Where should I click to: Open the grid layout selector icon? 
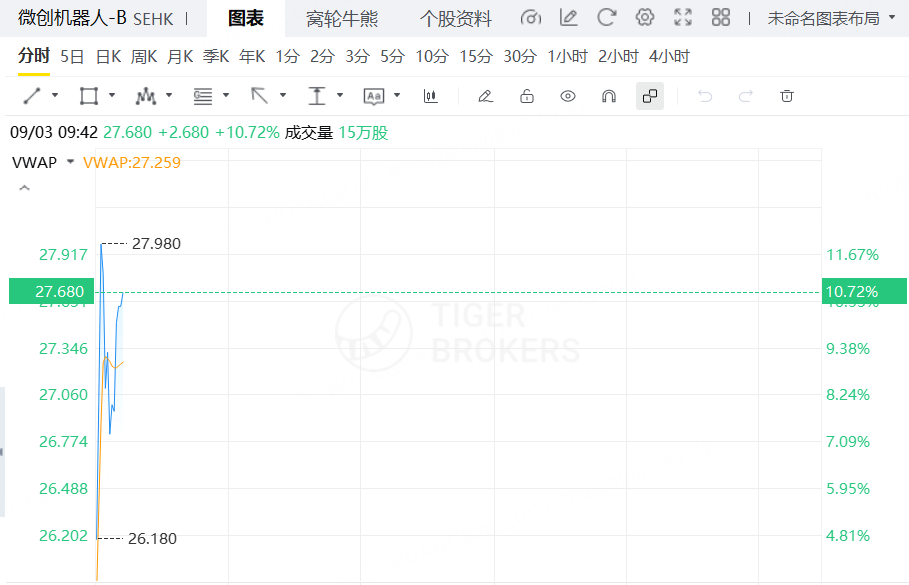click(x=721, y=17)
